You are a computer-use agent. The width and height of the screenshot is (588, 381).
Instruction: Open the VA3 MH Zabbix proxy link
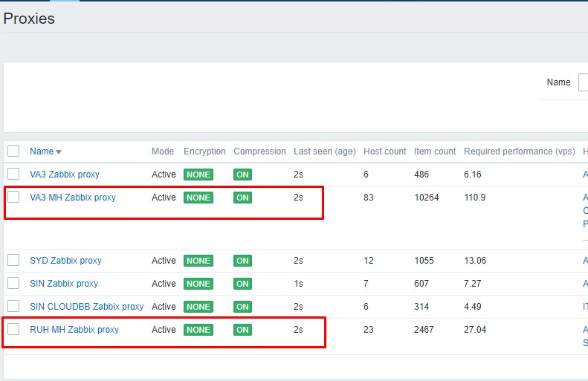click(72, 198)
